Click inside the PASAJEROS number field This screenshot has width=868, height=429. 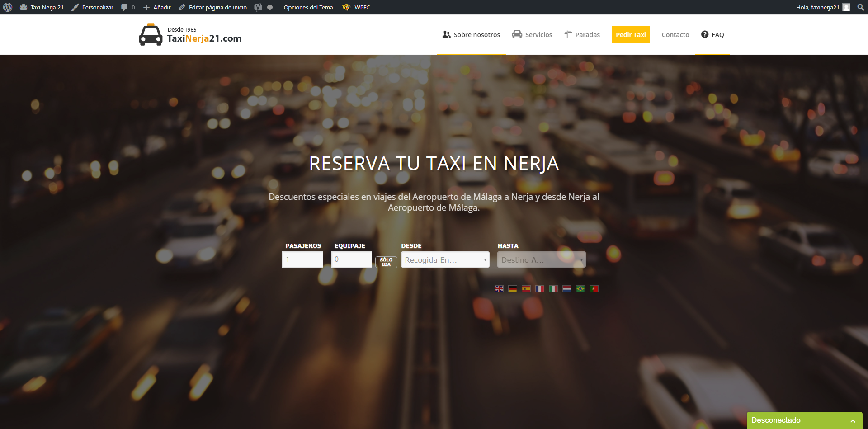coord(302,259)
